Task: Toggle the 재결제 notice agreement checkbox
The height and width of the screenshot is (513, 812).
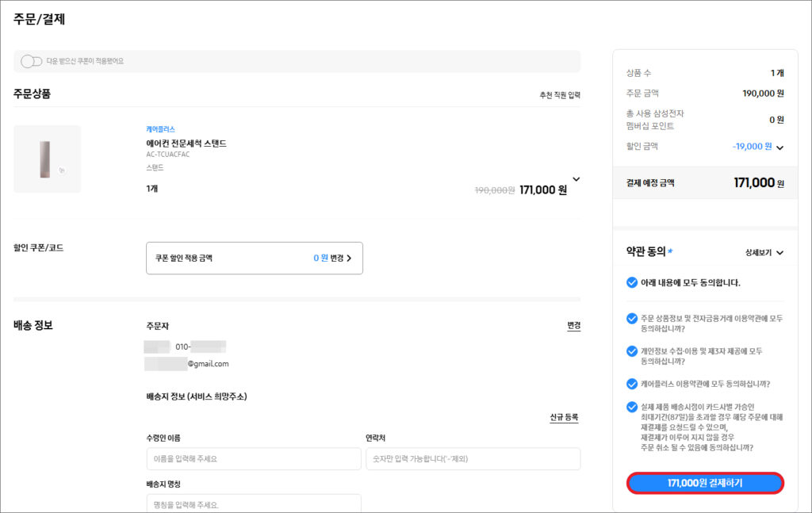Action: point(632,407)
